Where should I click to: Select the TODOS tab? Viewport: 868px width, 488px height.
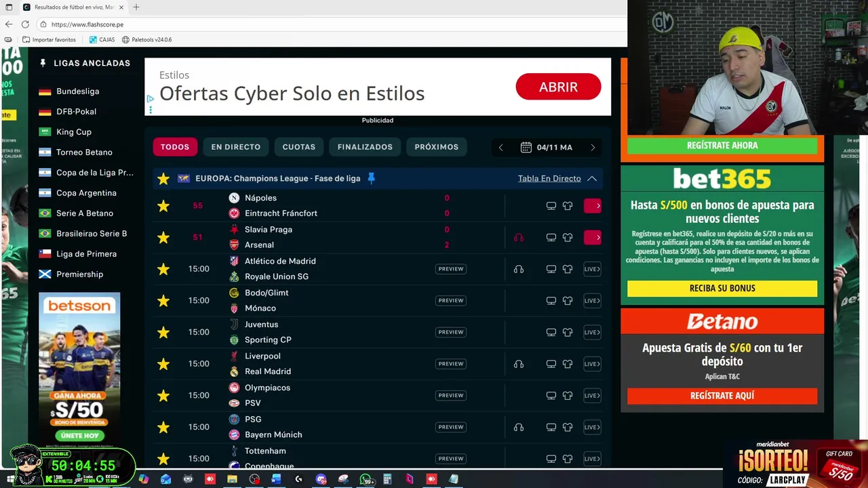pos(175,147)
